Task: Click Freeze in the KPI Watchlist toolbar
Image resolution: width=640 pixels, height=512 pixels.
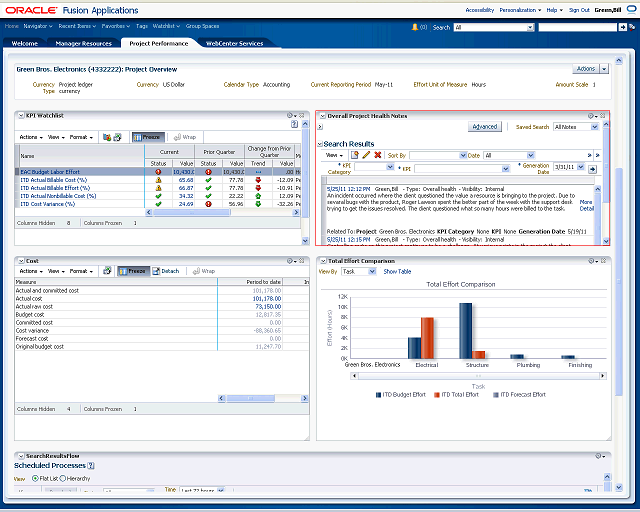Action: tap(147, 136)
